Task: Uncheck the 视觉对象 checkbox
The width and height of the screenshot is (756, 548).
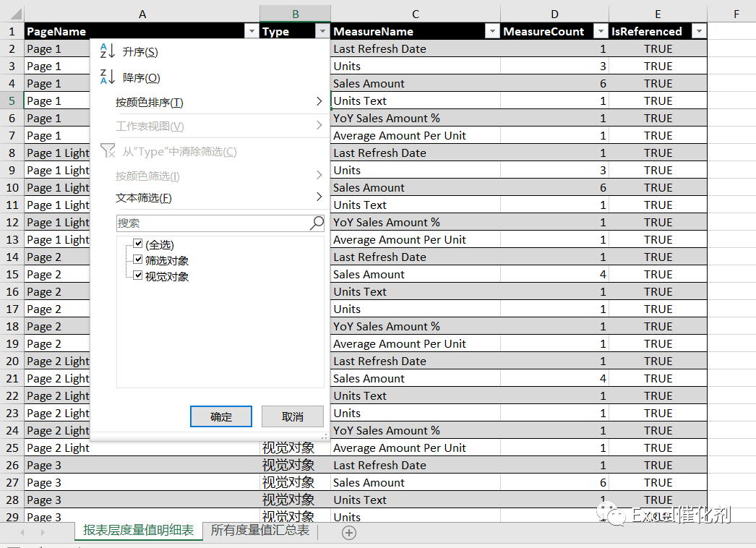Action: coord(138,275)
